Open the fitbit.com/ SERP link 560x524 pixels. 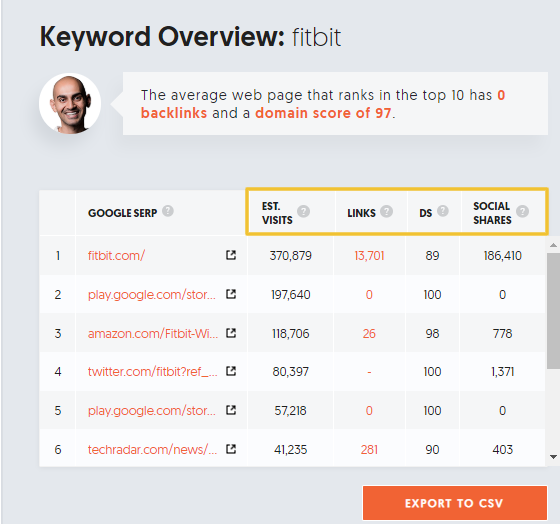coord(116,256)
